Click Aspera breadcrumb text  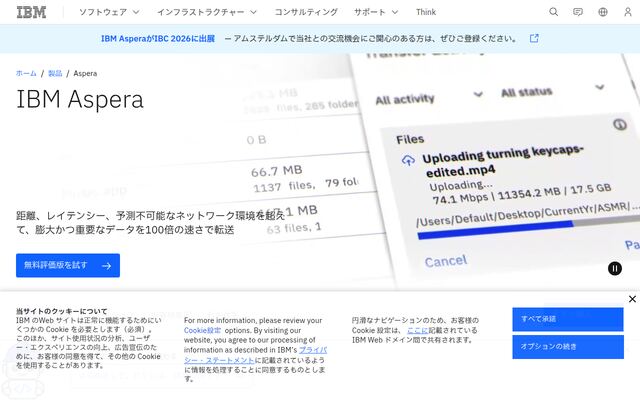85,73
